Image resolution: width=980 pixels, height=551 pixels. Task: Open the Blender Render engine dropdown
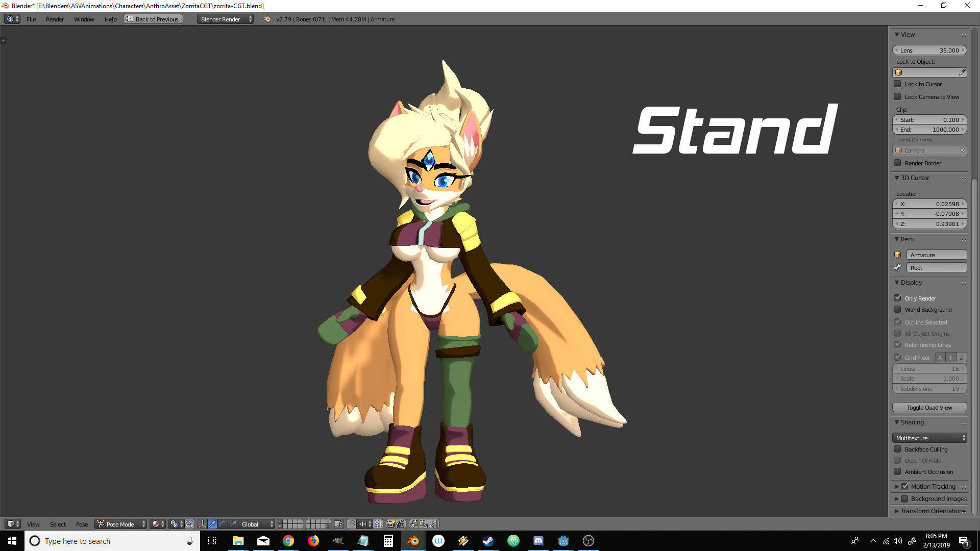[225, 19]
